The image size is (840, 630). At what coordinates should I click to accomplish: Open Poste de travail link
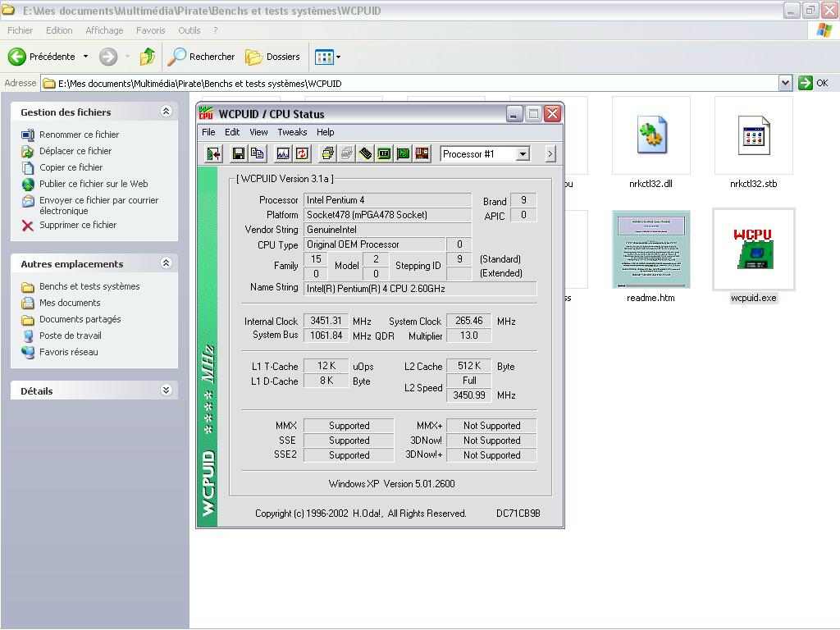pos(71,336)
